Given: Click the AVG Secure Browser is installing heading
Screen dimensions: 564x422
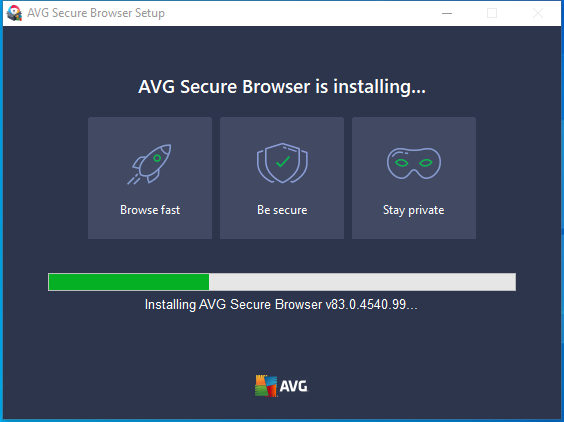Looking at the screenshot, I should 282,87.
